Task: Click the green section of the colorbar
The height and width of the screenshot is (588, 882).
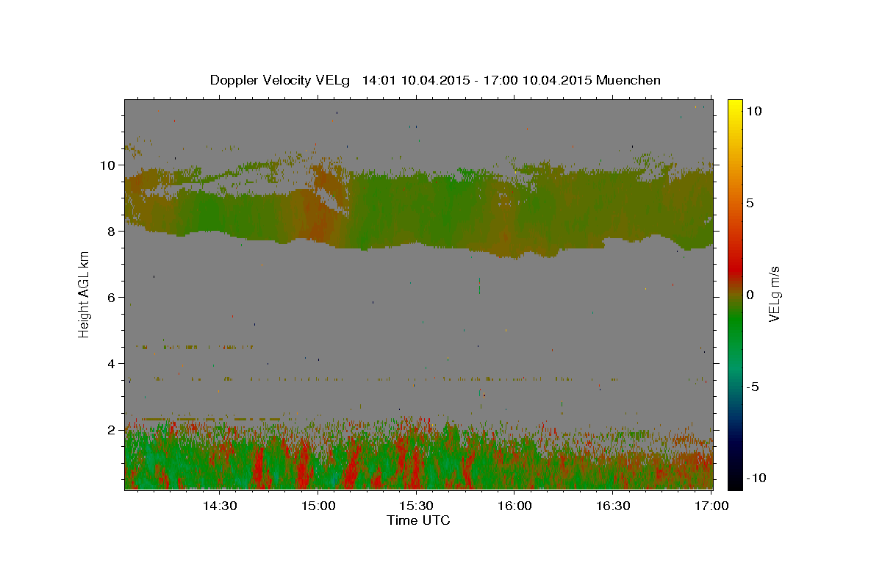Action: 735,323
